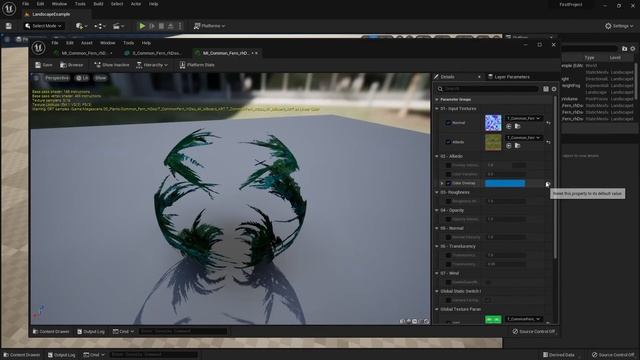Open the Asset menu in material editor
Viewport: 640px width, 360px height.
(87, 43)
